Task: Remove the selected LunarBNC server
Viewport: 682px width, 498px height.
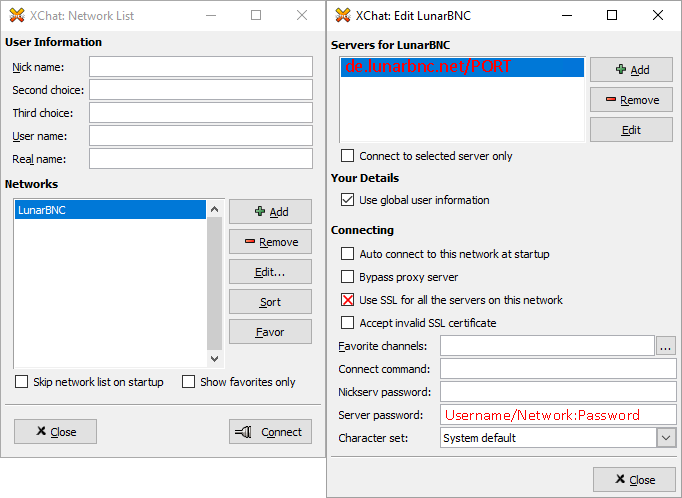Action: pyautogui.click(x=631, y=100)
